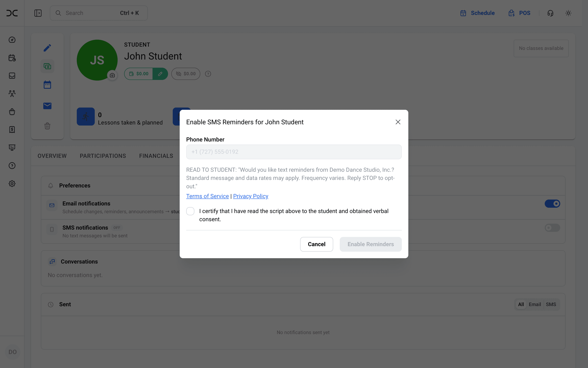The image size is (588, 368).
Task: Select the All filter in Sent
Action: click(x=521, y=304)
